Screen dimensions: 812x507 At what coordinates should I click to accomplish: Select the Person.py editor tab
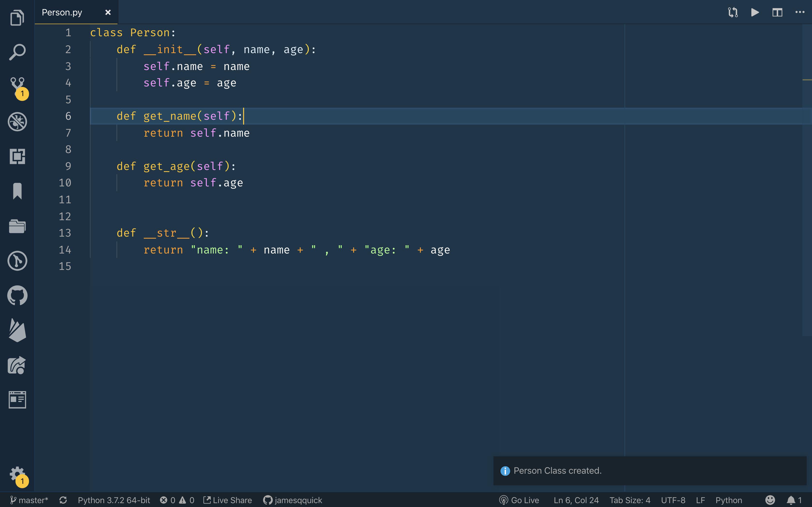[x=62, y=12]
